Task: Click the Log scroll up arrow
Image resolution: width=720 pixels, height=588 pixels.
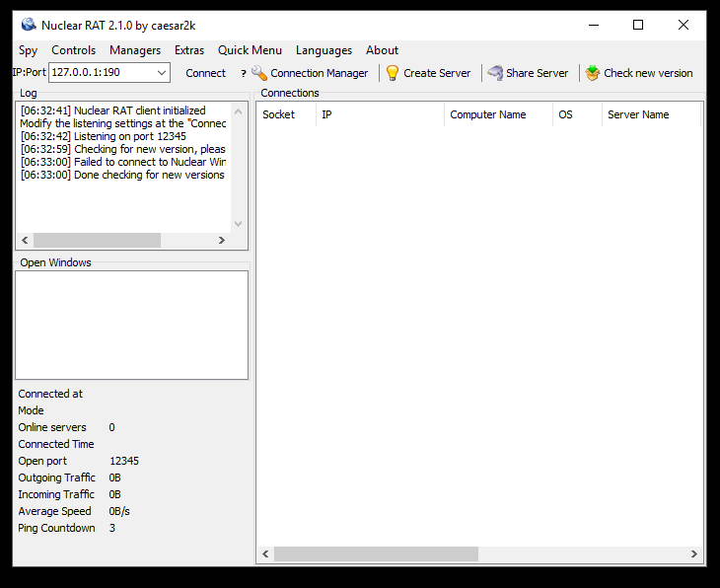Action: pyautogui.click(x=238, y=111)
